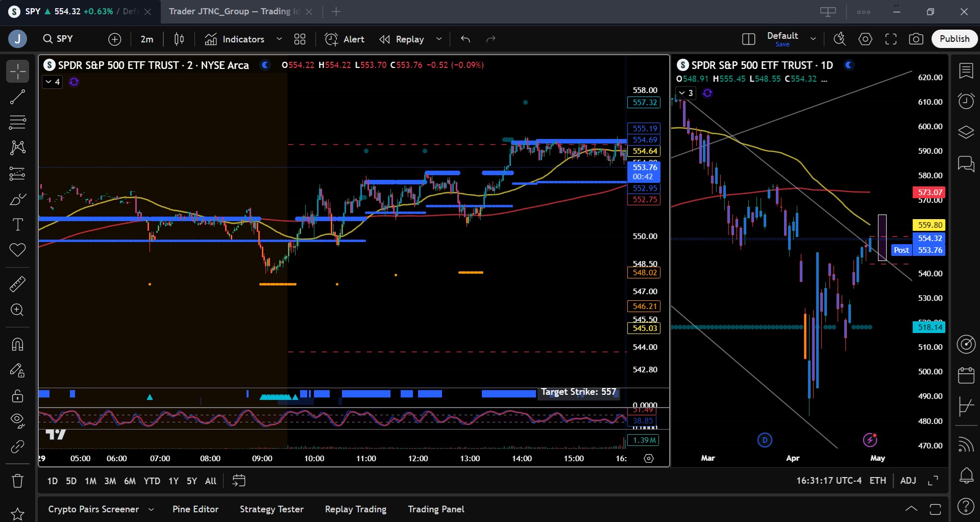Open the watchlist panel icon
Image resolution: width=980 pixels, height=522 pixels.
click(x=966, y=71)
